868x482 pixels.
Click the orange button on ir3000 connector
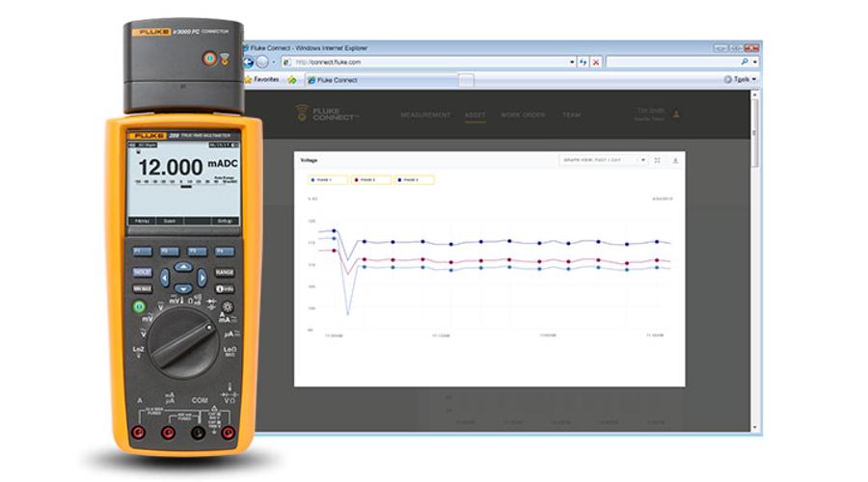(209, 58)
